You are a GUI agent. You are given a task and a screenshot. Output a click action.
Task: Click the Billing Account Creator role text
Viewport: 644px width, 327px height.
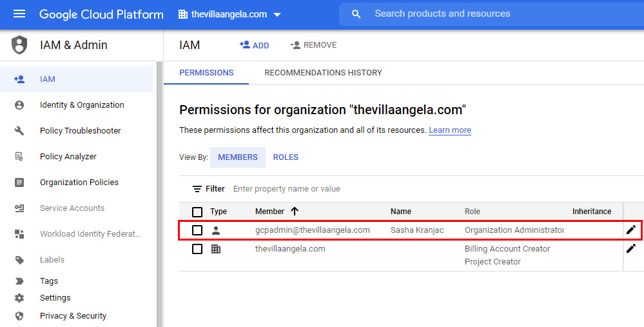tap(507, 249)
